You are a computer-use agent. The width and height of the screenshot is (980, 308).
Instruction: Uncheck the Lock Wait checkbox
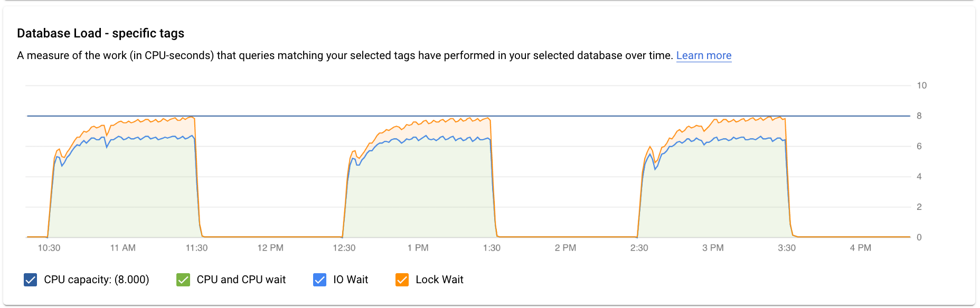(402, 280)
